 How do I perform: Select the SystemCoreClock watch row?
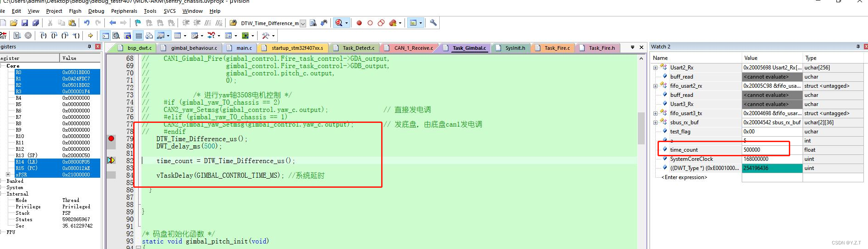pos(757,159)
